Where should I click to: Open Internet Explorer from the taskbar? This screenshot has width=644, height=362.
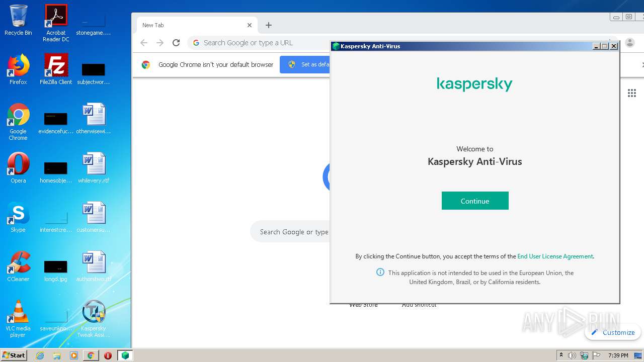[40, 355]
